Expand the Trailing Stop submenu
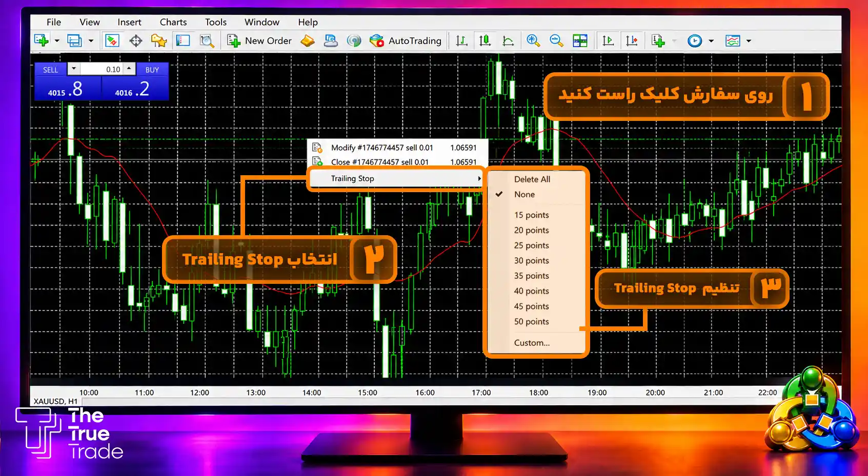 click(x=396, y=178)
